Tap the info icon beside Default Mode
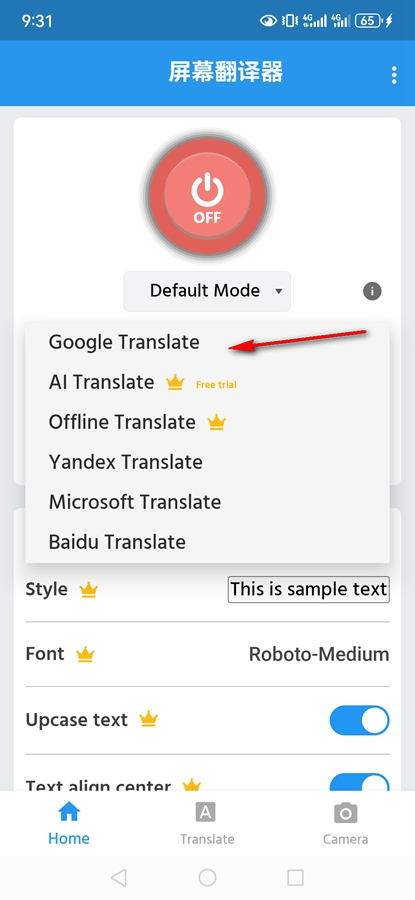Image resolution: width=415 pixels, height=900 pixels. [x=372, y=291]
